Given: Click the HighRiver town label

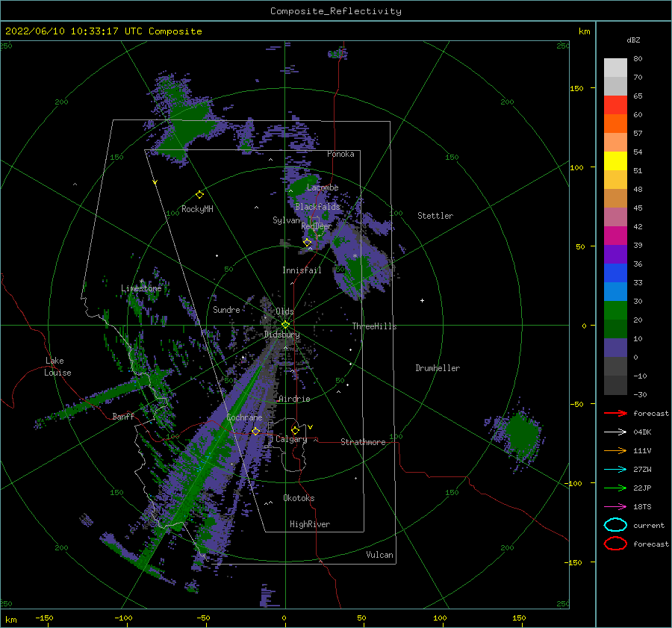Looking at the screenshot, I should (x=310, y=524).
